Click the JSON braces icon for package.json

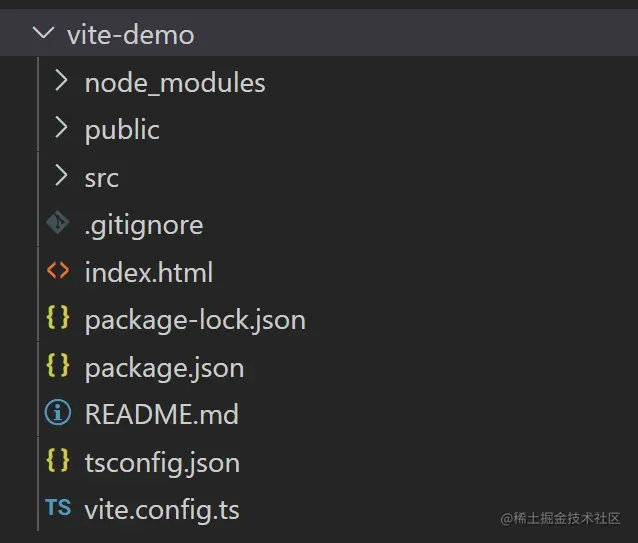click(58, 366)
